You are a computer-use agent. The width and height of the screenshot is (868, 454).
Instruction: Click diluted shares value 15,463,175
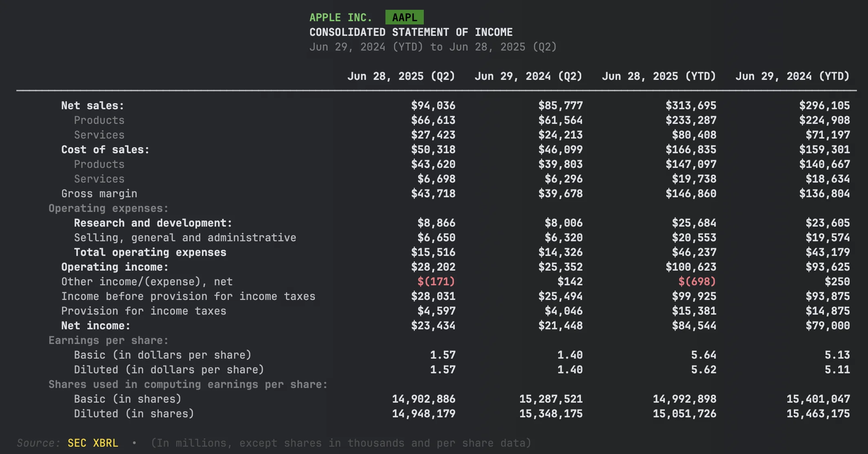818,414
